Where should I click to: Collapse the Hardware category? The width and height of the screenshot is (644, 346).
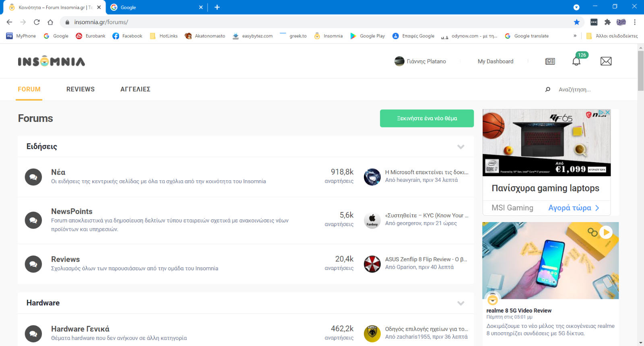click(x=461, y=303)
